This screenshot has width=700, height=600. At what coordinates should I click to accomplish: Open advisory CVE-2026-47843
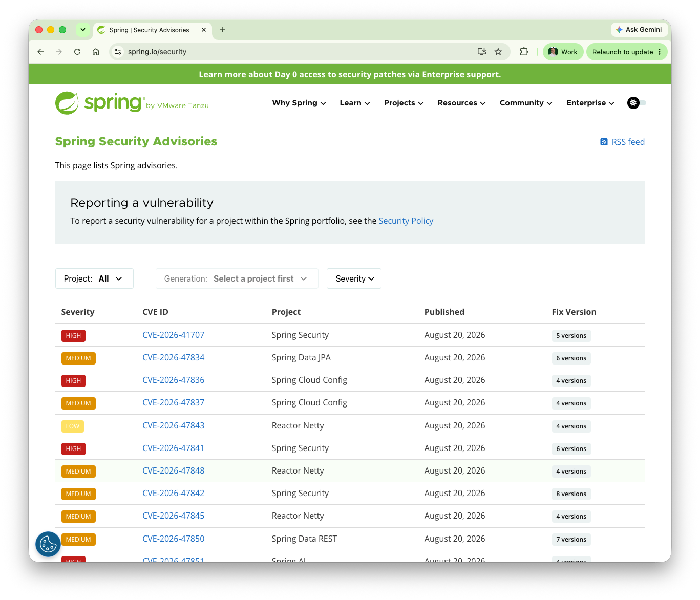[174, 425]
